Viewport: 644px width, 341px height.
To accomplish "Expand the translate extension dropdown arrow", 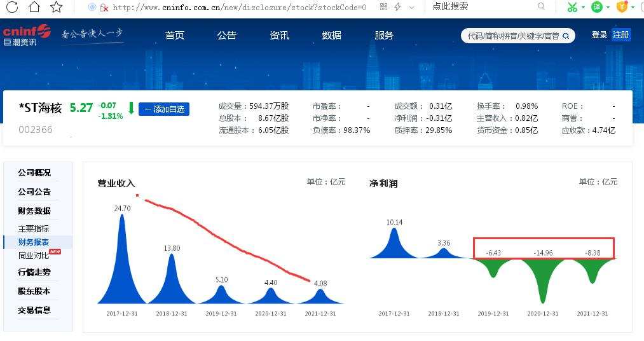I will pos(608,7).
